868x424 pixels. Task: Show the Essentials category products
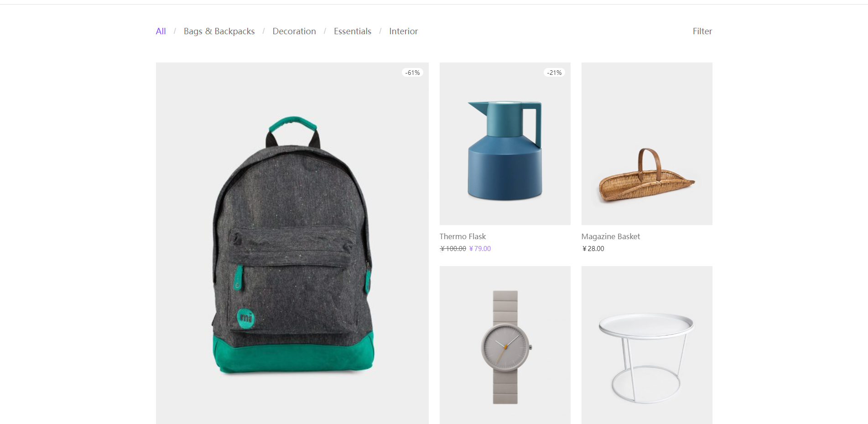[353, 31]
